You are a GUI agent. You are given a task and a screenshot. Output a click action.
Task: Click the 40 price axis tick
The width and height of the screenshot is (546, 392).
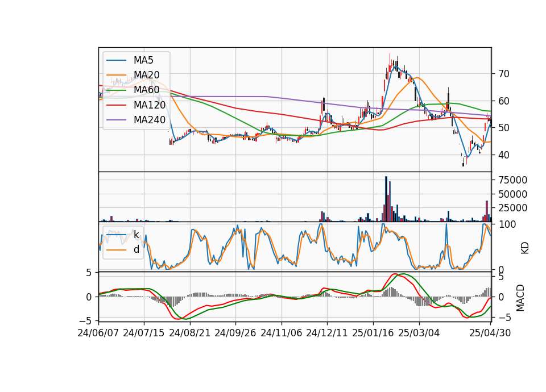[x=504, y=155]
